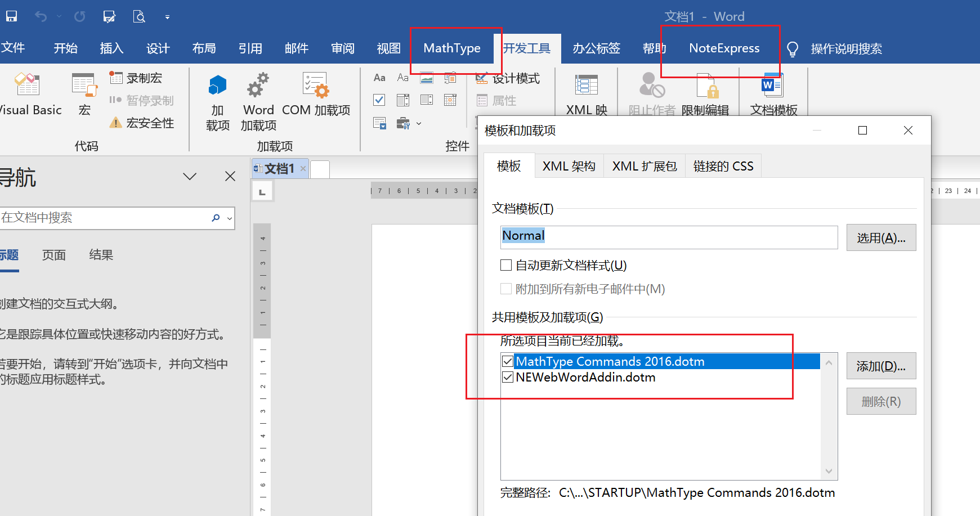Switch to the 审阅 ribbon tab
980x516 pixels.
tap(342, 48)
